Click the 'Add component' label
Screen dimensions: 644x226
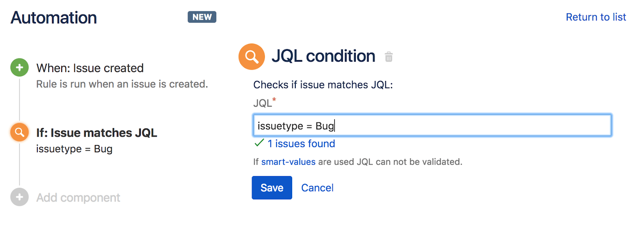coord(78,198)
